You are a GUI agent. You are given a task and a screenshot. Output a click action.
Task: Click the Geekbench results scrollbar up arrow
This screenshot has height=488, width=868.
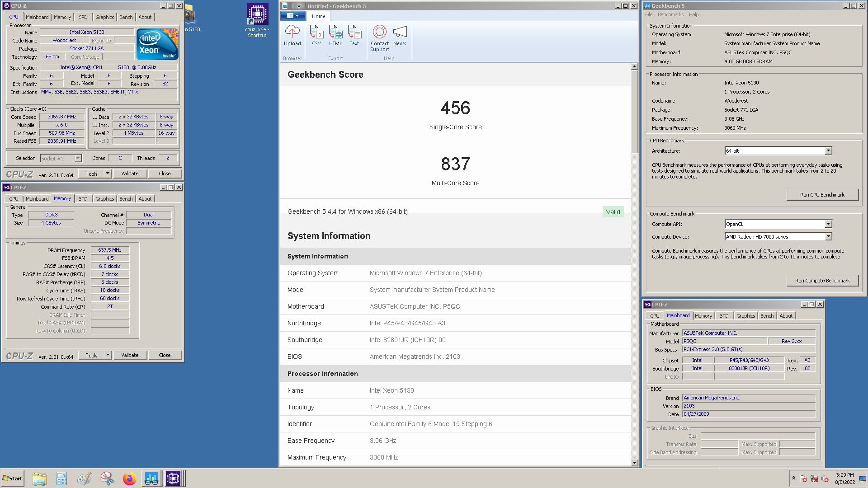point(634,67)
